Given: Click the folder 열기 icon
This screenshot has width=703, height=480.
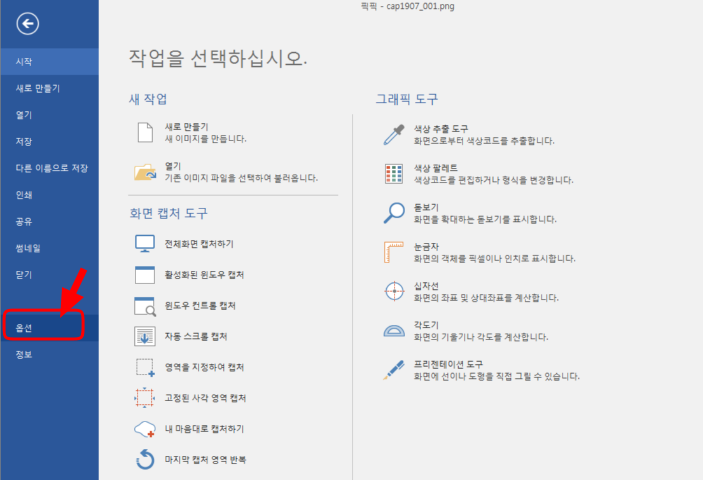Looking at the screenshot, I should [x=145, y=172].
